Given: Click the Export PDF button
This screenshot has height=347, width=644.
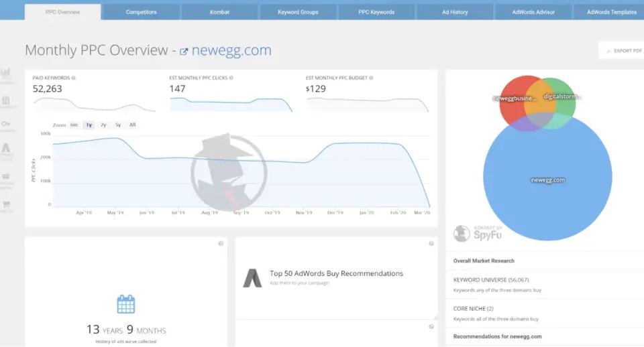Looking at the screenshot, I should coord(621,50).
